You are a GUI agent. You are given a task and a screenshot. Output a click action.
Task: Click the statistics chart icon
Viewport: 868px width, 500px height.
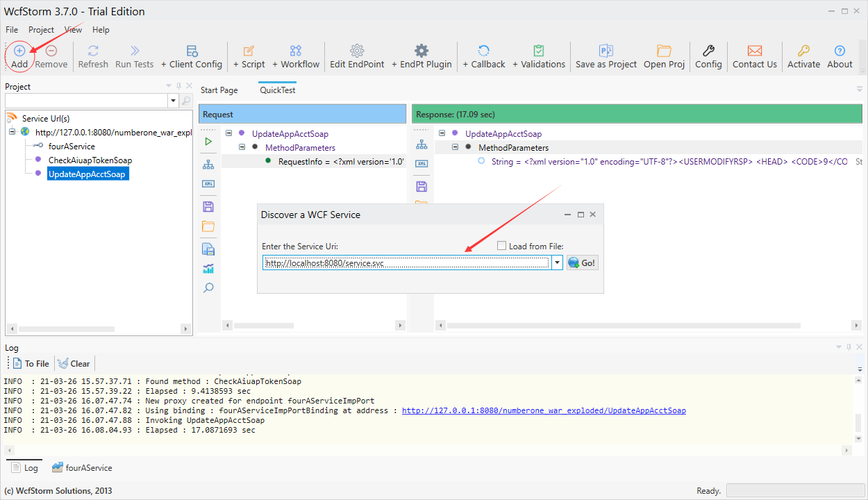208,268
